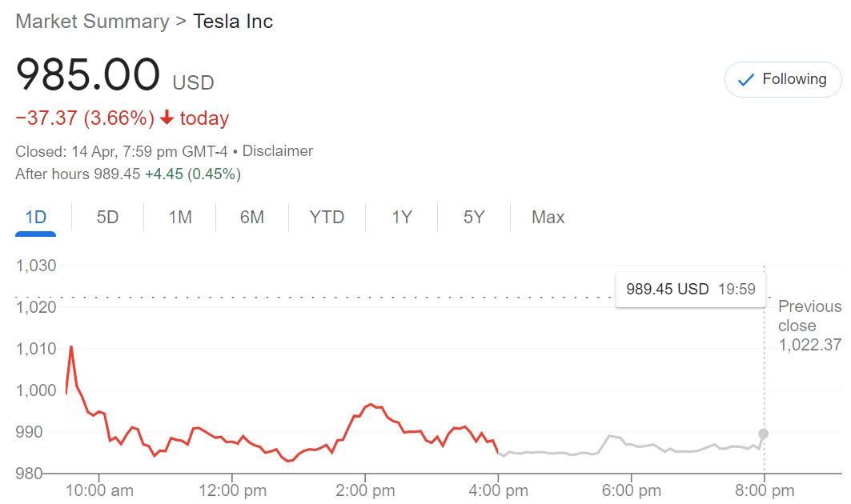Click the 8:00 pm axis label on chart

[763, 490]
